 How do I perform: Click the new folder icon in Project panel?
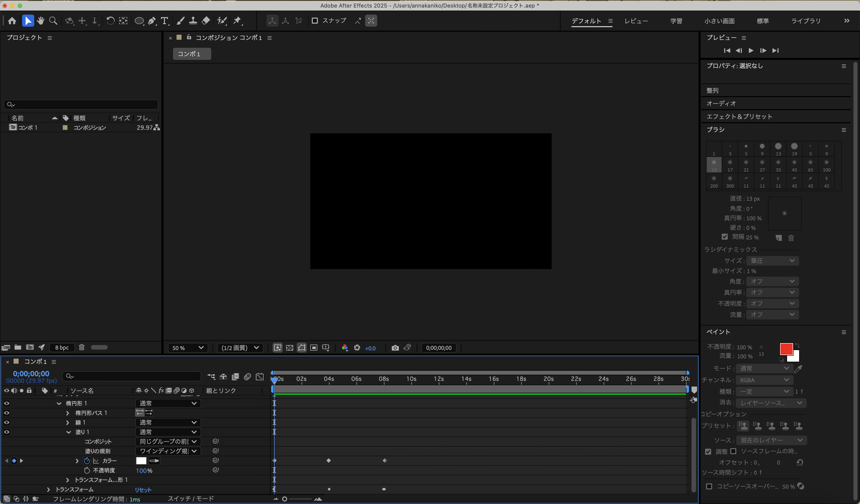(18, 347)
